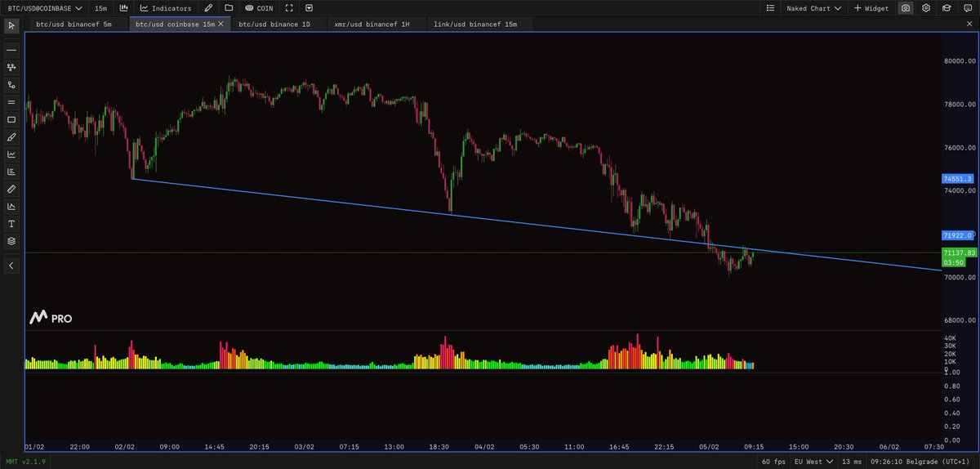Select the text annotation tool
Screen dimensions: 980x469
(x=11, y=223)
